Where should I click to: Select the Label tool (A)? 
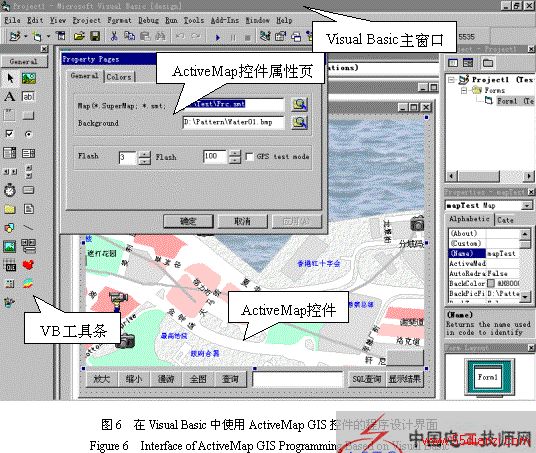pos(10,96)
